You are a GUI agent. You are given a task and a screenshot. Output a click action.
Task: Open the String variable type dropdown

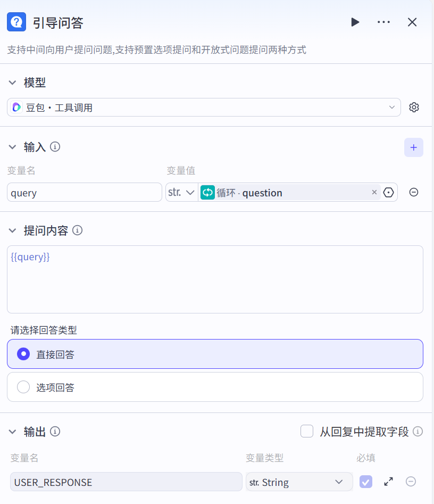pyautogui.click(x=299, y=482)
